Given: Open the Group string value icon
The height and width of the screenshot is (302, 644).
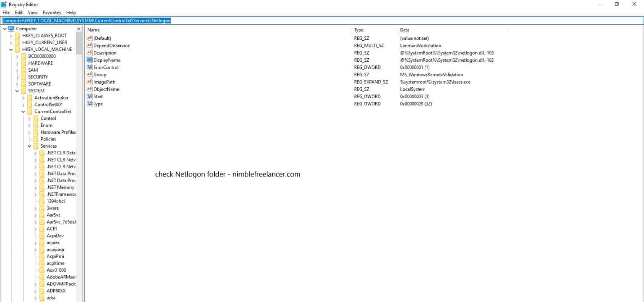Looking at the screenshot, I should coord(90,74).
